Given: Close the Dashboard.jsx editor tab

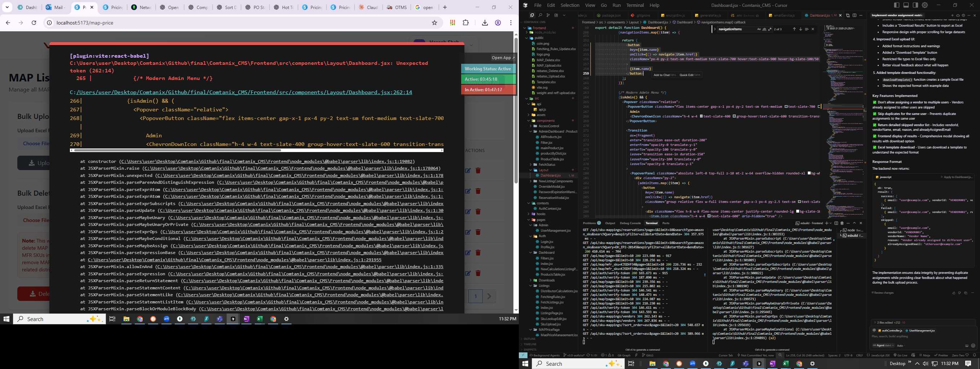Looking at the screenshot, I should tap(841, 15).
